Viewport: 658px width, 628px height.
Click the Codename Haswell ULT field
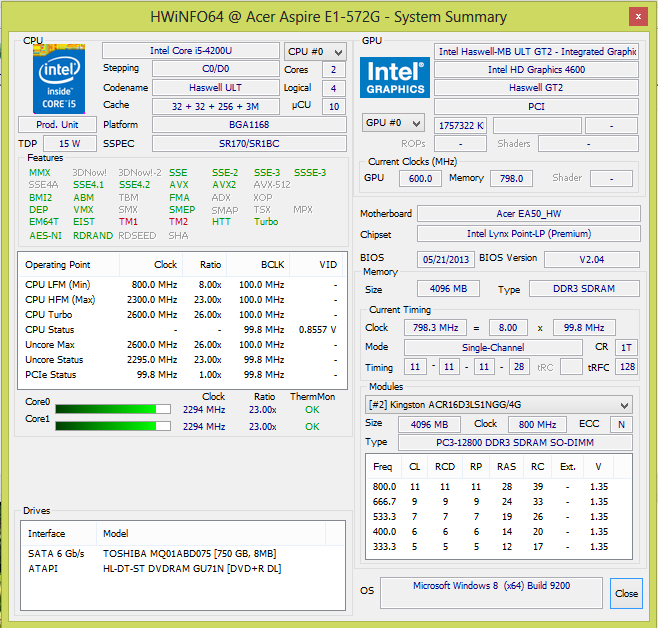pos(216,88)
